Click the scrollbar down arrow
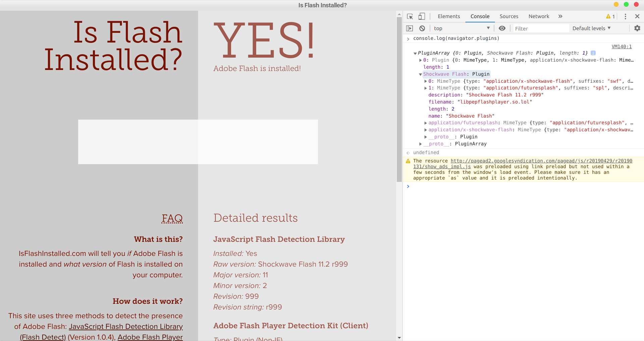The width and height of the screenshot is (644, 341). (399, 338)
